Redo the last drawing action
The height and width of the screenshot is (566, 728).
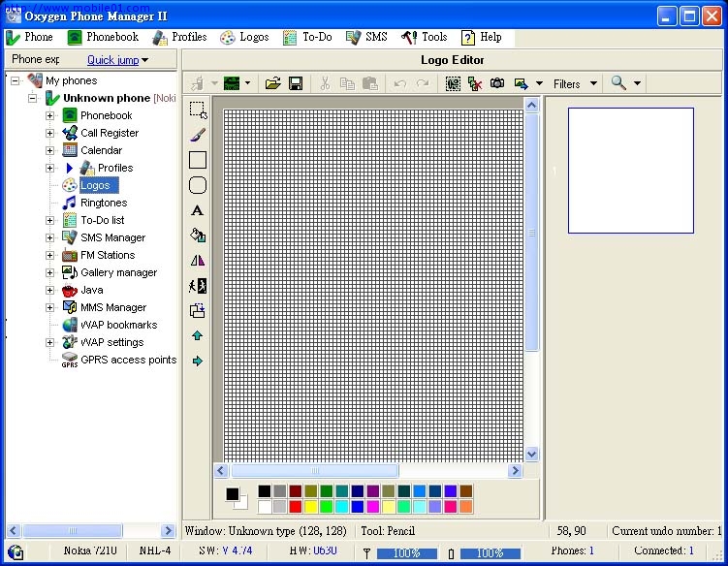pyautogui.click(x=423, y=83)
